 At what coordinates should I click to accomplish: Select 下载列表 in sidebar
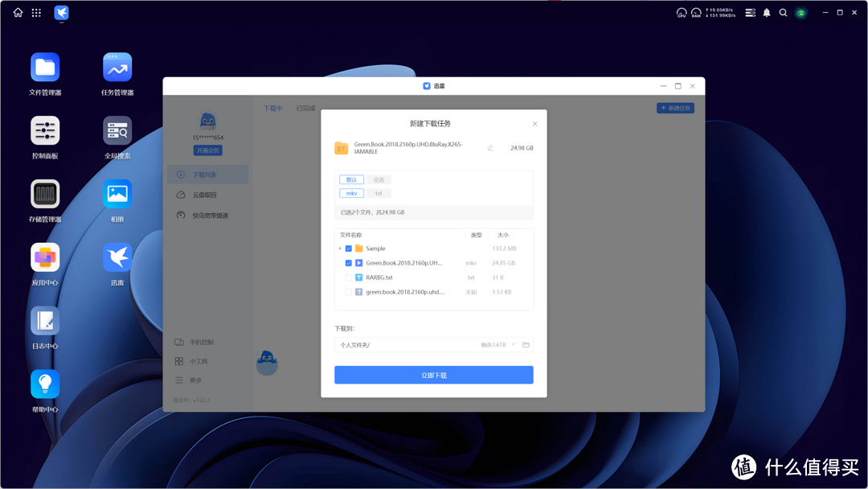pos(207,175)
